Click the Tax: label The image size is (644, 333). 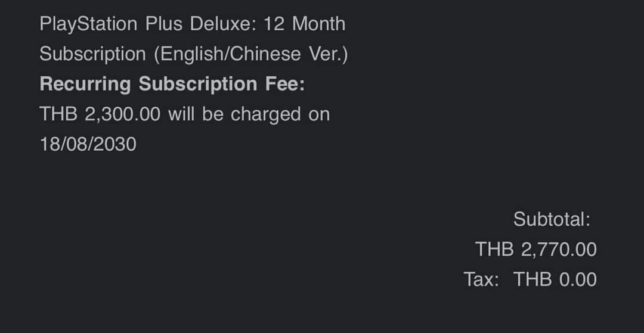(481, 279)
